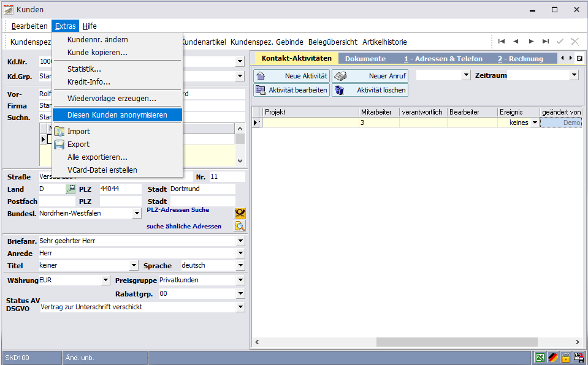Open the Bearbeiten menu
This screenshot has width=588, height=365.
click(29, 26)
